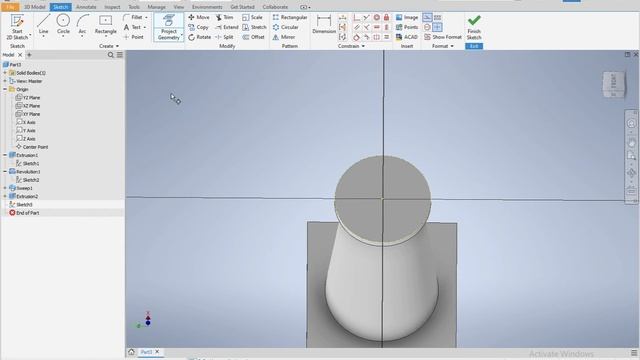Image resolution: width=640 pixels, height=360 pixels.
Task: Open the Format panel dropdown
Action: pos(443,46)
